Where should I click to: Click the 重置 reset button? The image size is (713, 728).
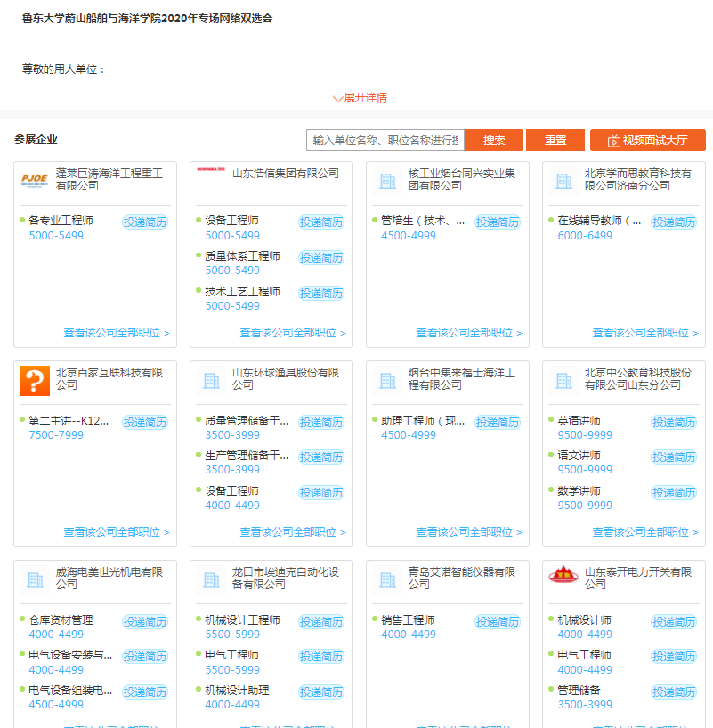point(555,141)
